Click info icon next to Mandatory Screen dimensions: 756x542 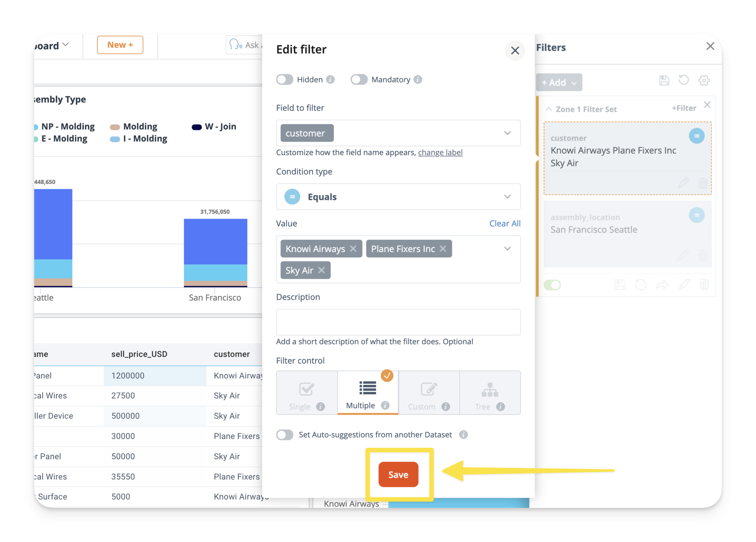pyautogui.click(x=418, y=79)
